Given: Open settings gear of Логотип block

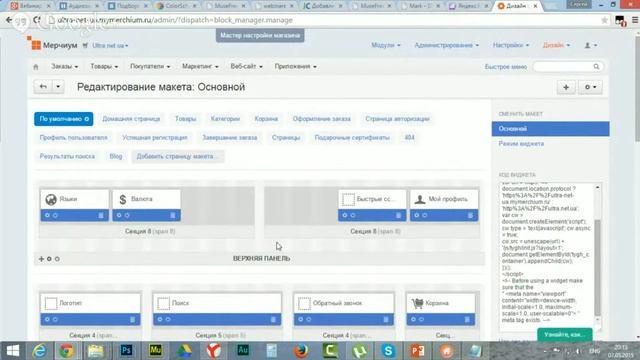Looking at the screenshot, I should coord(47,319).
